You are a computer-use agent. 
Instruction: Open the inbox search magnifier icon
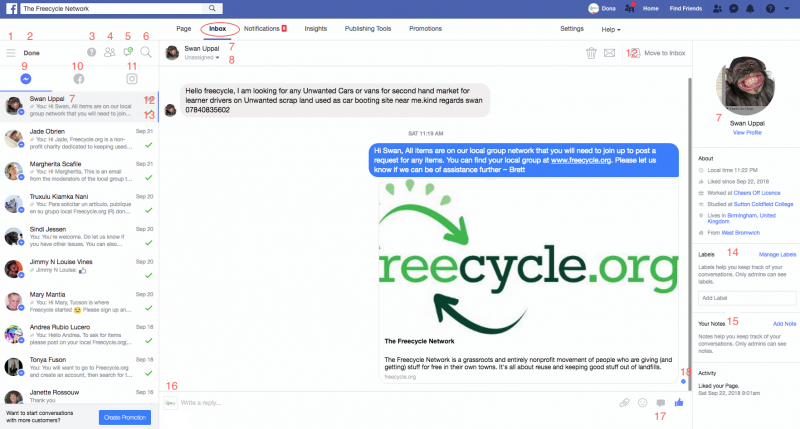tap(146, 52)
